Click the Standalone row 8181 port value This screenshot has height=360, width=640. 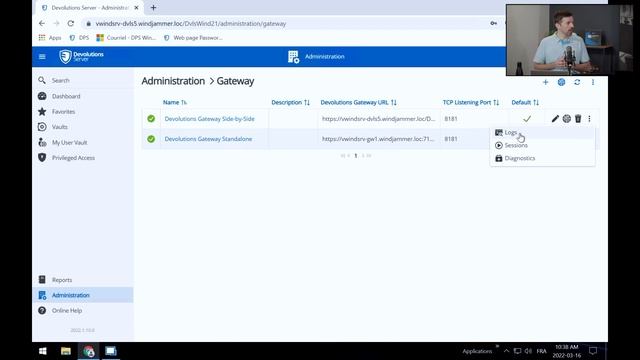(451, 139)
